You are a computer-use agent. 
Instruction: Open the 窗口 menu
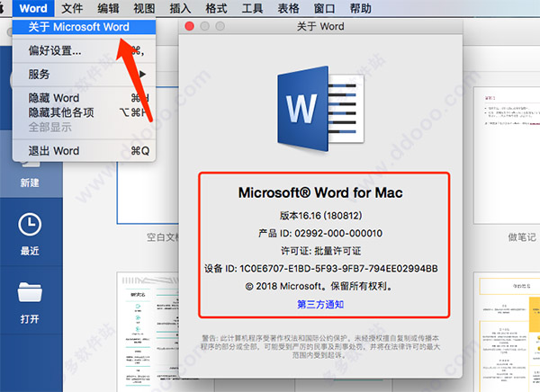click(x=324, y=8)
